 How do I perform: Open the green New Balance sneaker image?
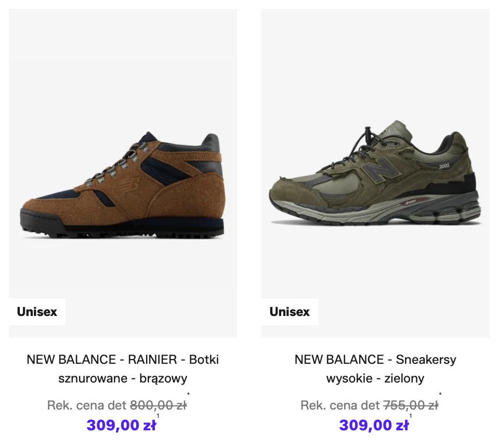(x=374, y=177)
